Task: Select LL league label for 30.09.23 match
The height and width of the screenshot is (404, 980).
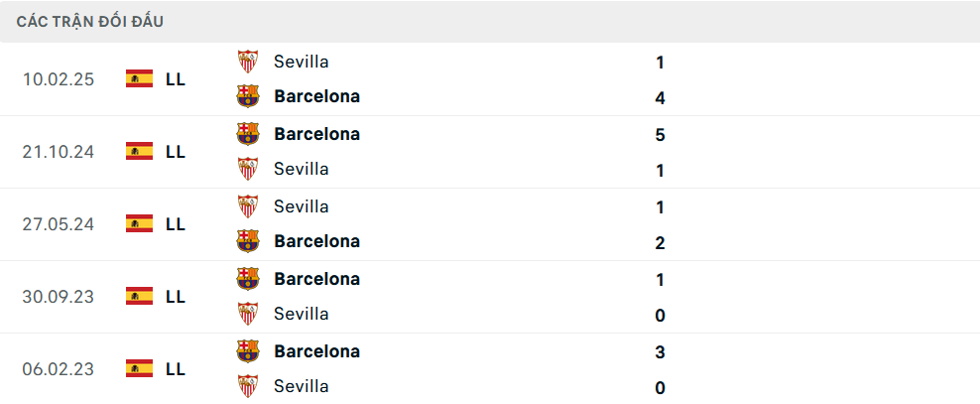Action: tap(176, 297)
